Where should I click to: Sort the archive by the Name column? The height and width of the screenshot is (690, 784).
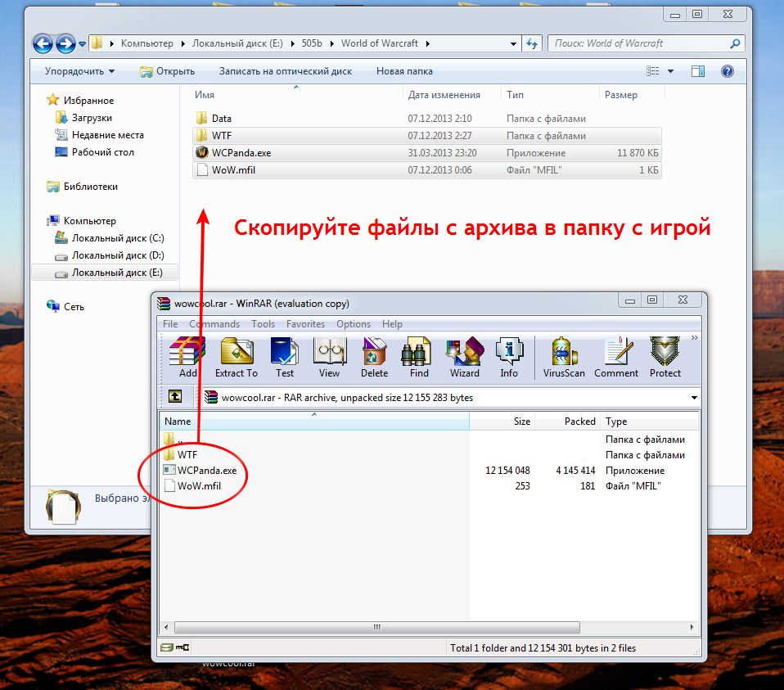(314, 421)
